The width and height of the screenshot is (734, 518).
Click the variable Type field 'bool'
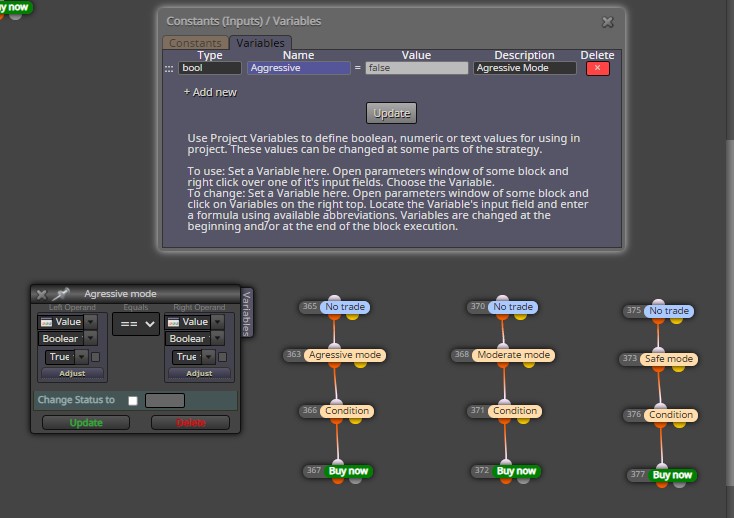(210, 68)
